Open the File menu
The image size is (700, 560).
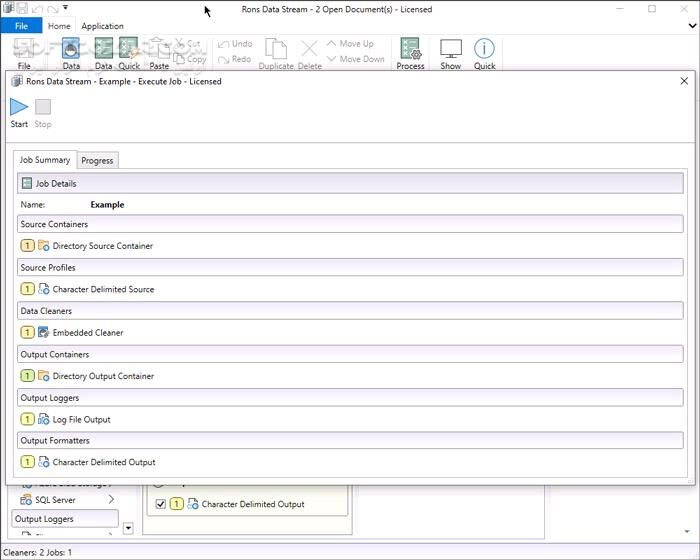pos(21,26)
